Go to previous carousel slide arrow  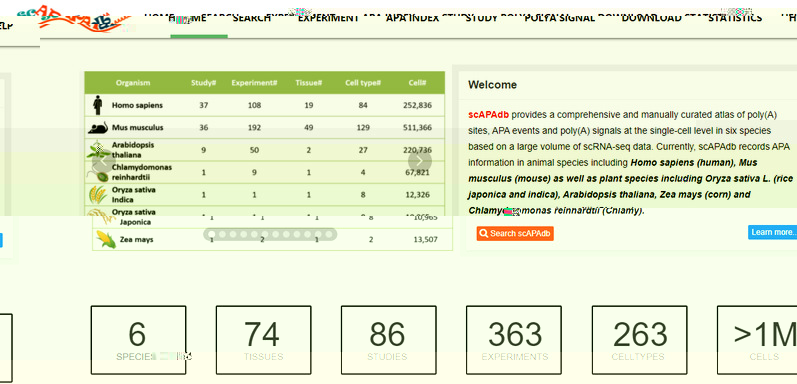pyautogui.click(x=103, y=161)
